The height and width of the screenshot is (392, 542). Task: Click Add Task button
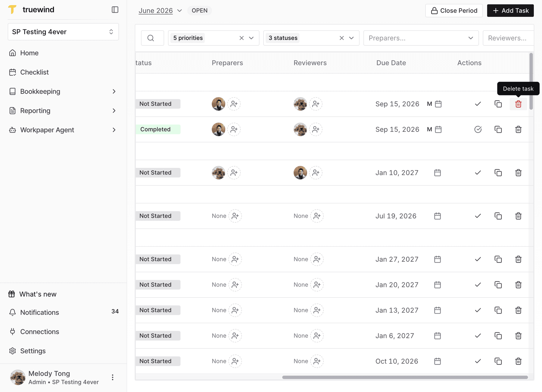(510, 11)
